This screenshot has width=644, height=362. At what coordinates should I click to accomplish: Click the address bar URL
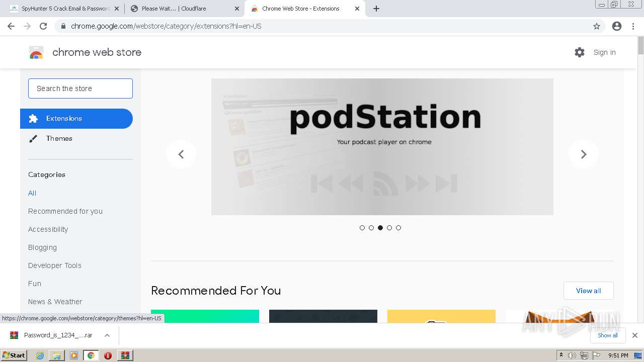click(x=166, y=26)
